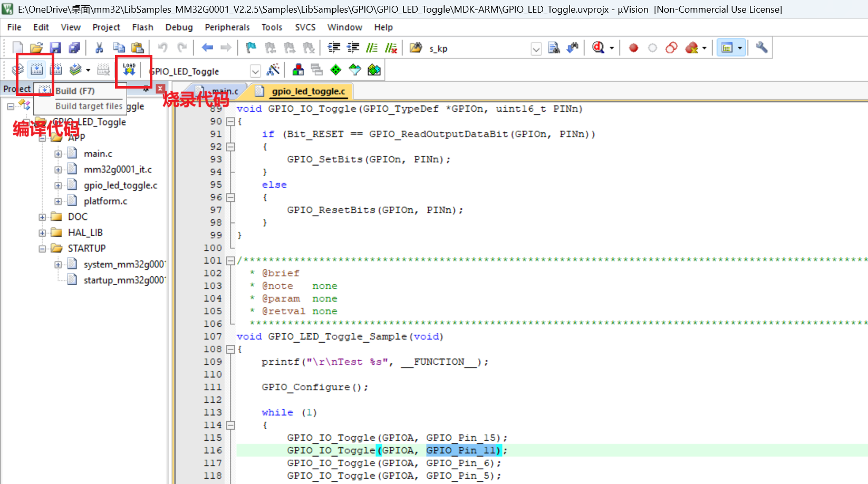
Task: Open the target selection dropdown arrow
Action: [x=255, y=71]
